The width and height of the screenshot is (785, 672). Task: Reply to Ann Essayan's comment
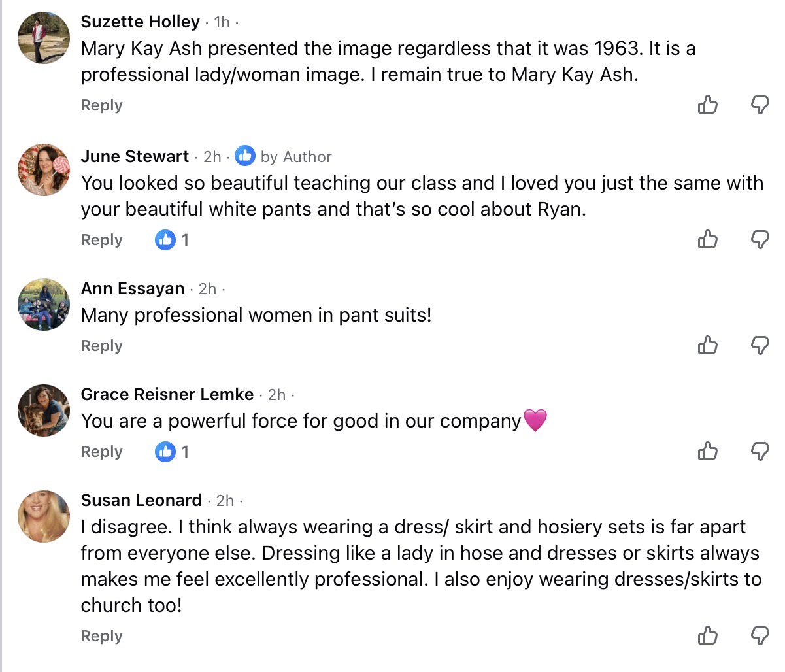[x=101, y=346]
